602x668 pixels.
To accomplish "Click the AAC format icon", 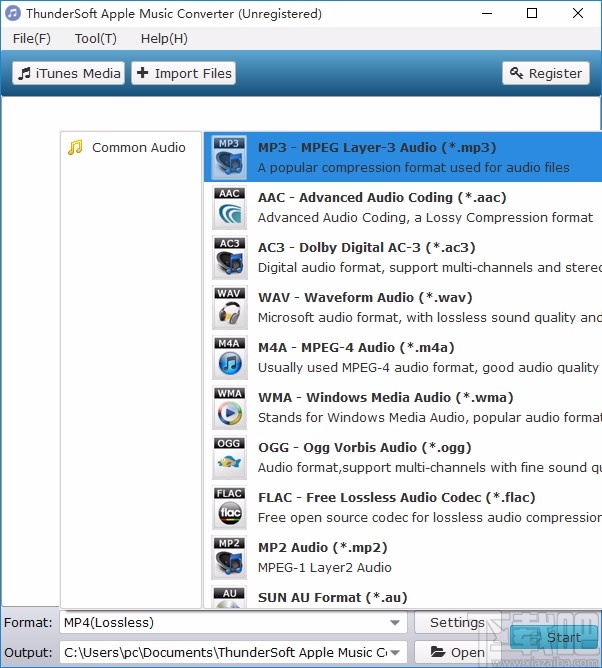I will point(229,207).
